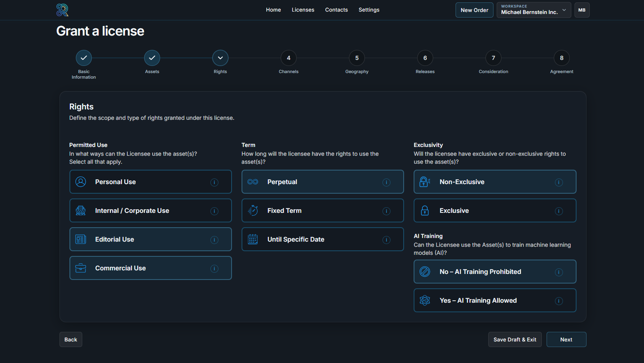The image size is (644, 363).
Task: Click Save Draft & Exit
Action: 515,339
